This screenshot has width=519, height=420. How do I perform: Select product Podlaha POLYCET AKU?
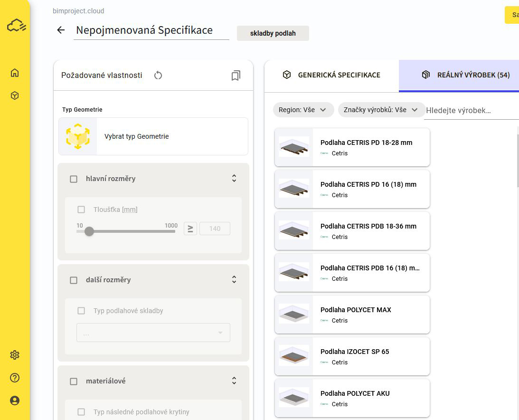tap(352, 398)
